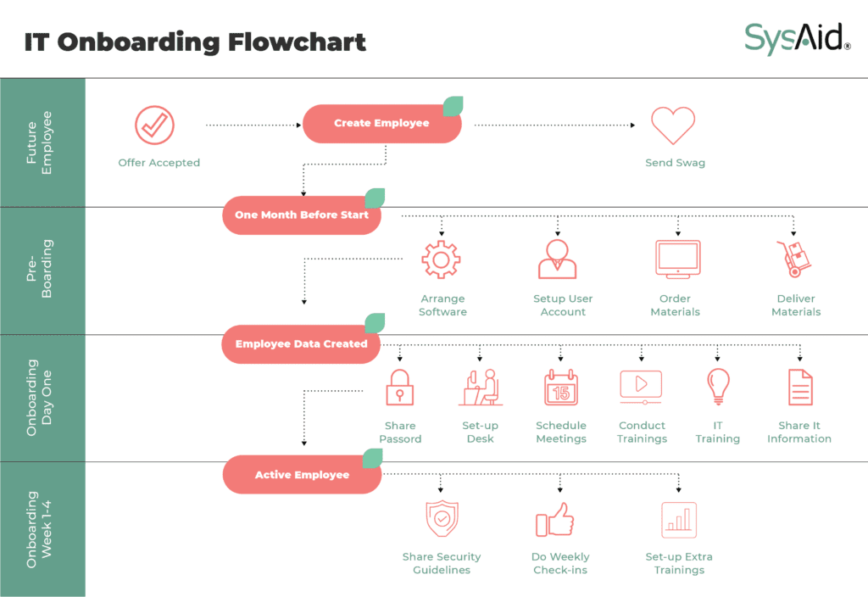Select the Set-up Extra Trainings chart icon
Screen dimensions: 868x597
678,520
